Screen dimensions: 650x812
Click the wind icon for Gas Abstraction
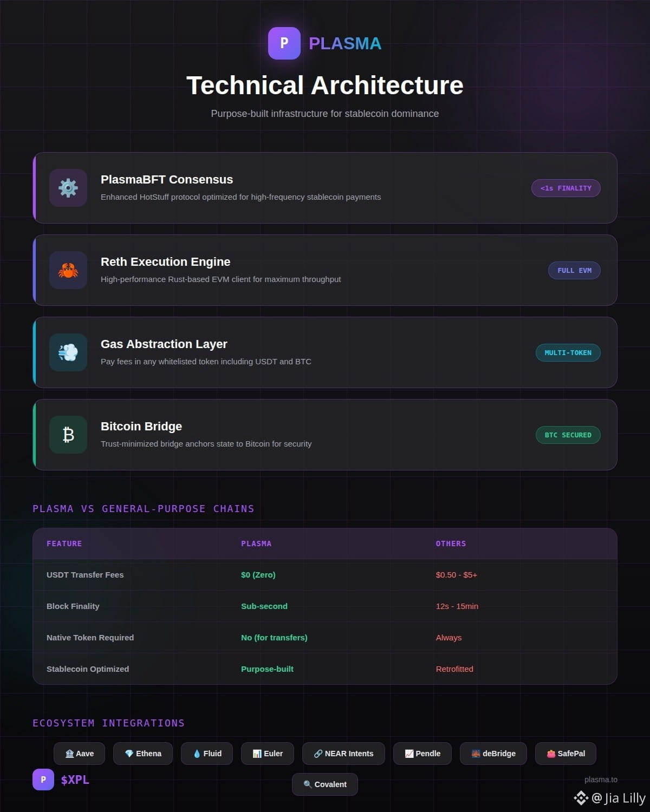pyautogui.click(x=68, y=352)
